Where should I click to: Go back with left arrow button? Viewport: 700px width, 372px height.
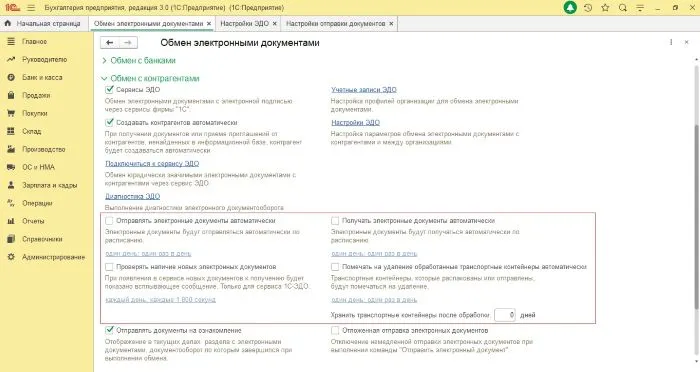click(109, 43)
